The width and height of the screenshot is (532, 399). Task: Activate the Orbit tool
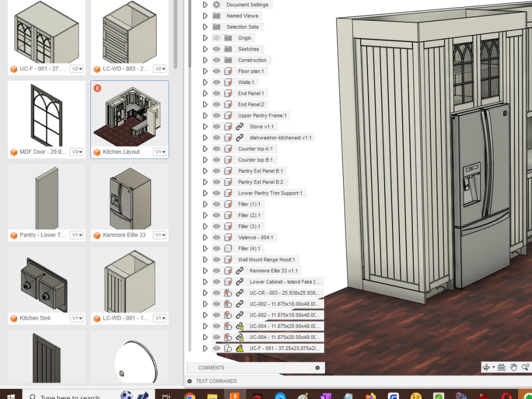tap(486, 367)
